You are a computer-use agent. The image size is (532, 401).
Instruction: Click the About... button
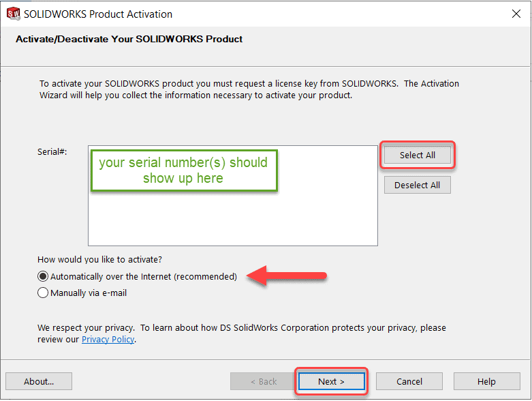click(x=39, y=381)
